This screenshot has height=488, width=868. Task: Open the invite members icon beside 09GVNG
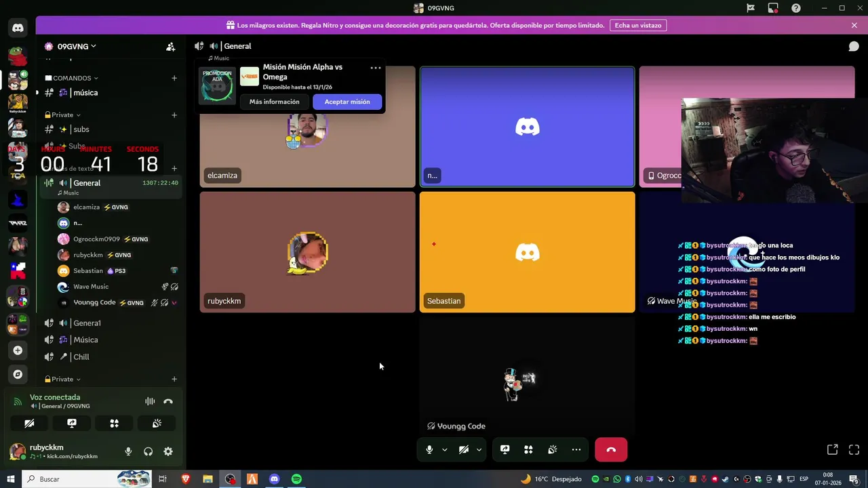point(170,47)
